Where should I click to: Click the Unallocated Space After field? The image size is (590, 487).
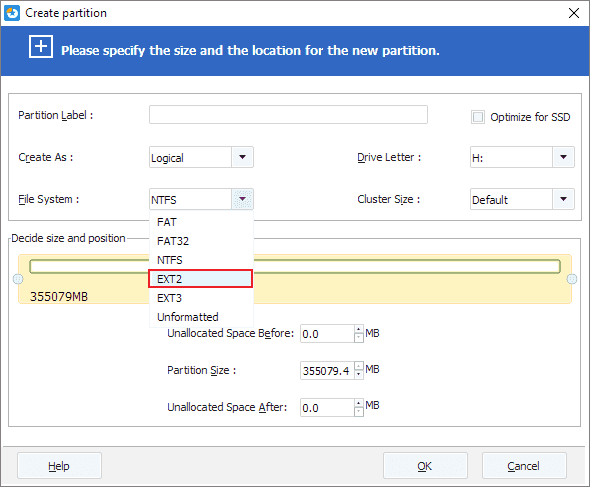pyautogui.click(x=327, y=408)
